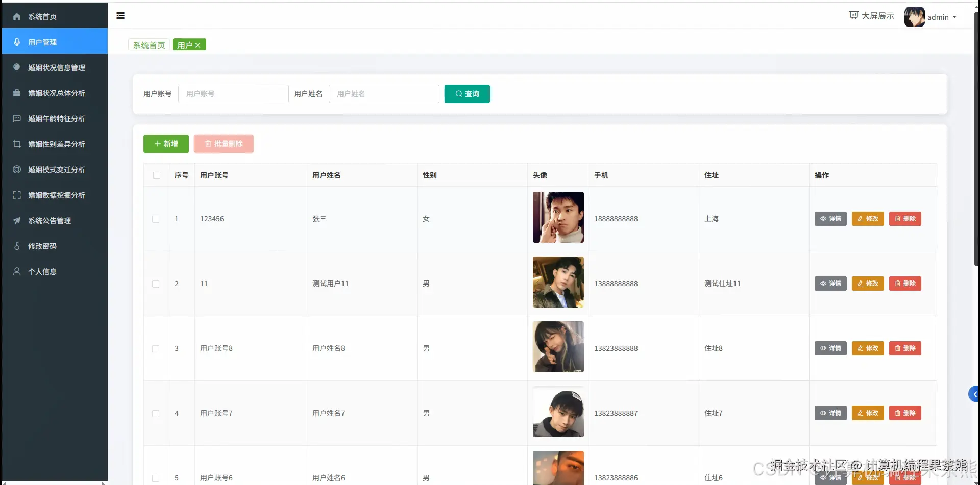The width and height of the screenshot is (980, 485).
Task: Open avatar image of 张三
Action: 558,217
